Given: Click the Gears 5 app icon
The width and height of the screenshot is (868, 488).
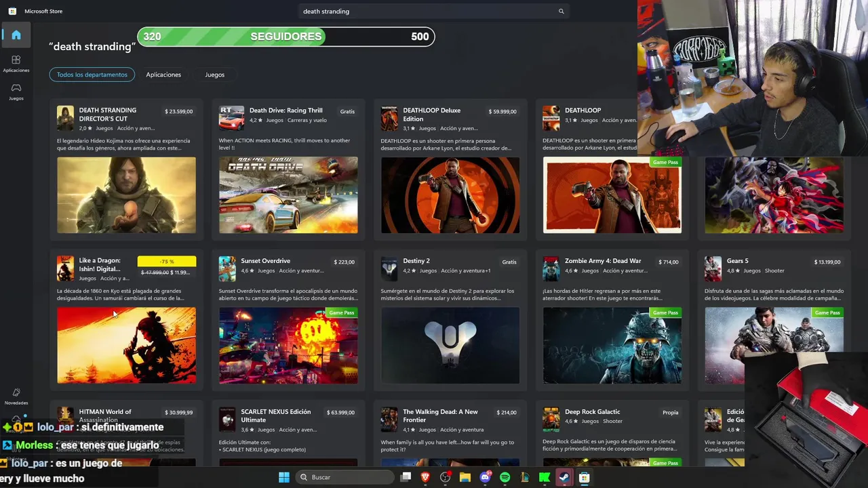Looking at the screenshot, I should 713,268.
